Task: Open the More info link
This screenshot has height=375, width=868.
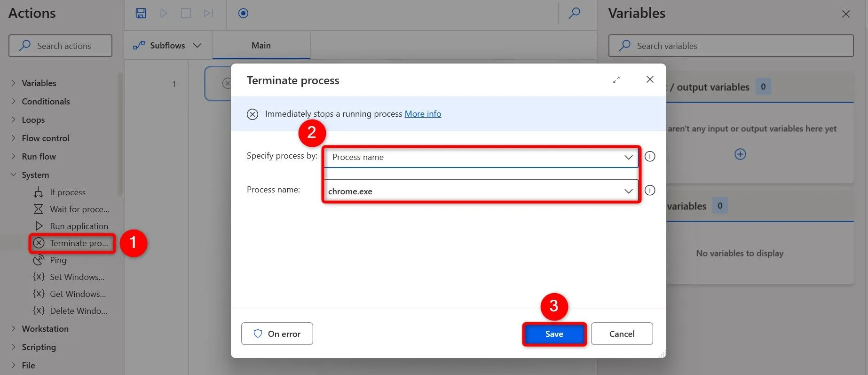Action: pos(423,114)
